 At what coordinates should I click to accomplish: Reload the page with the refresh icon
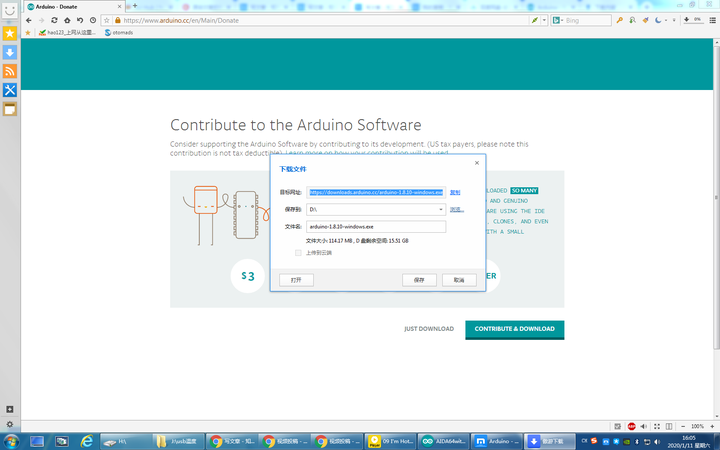click(54, 20)
